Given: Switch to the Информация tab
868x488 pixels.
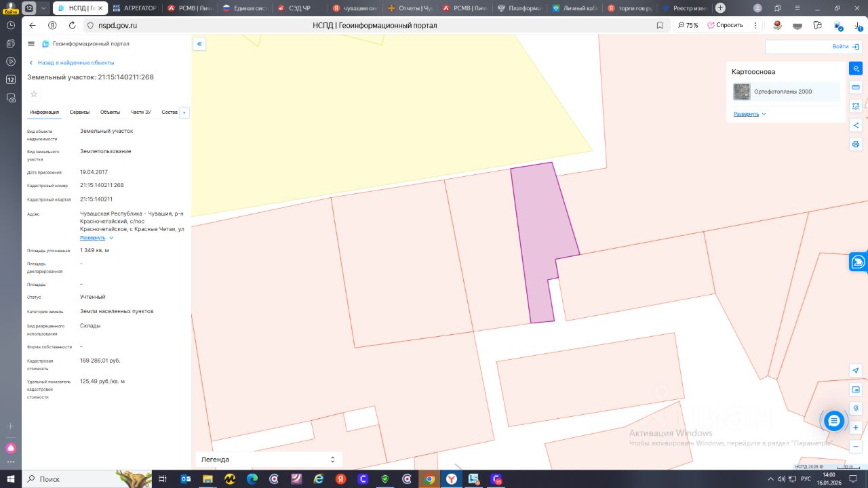Looking at the screenshot, I should coord(44,112).
